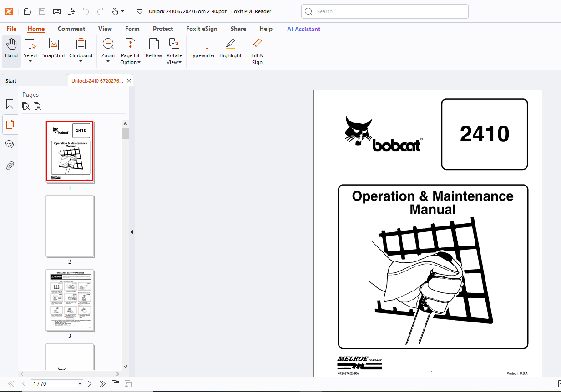Click the horizontal scrollbar right arrow

(x=118, y=373)
